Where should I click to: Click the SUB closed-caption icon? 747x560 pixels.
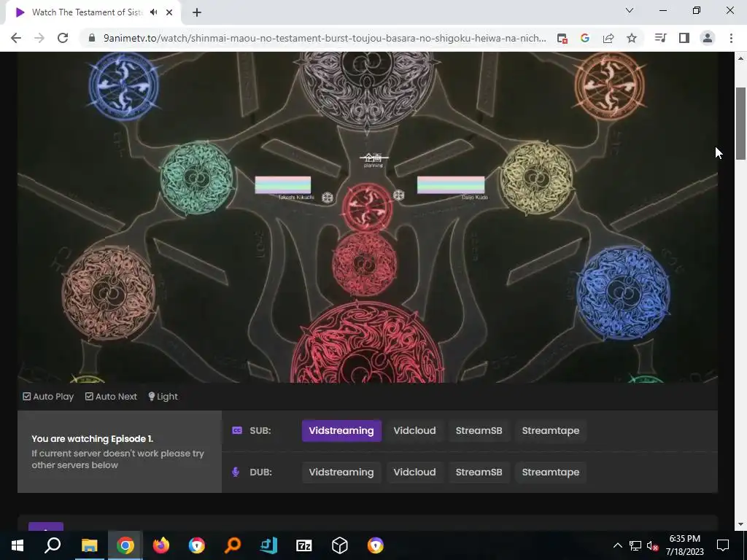(237, 430)
